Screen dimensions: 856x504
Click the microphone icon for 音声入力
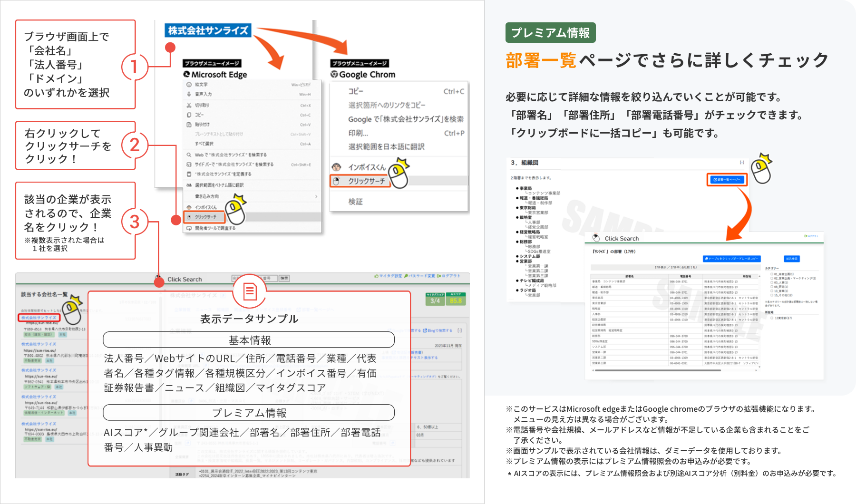(x=189, y=94)
